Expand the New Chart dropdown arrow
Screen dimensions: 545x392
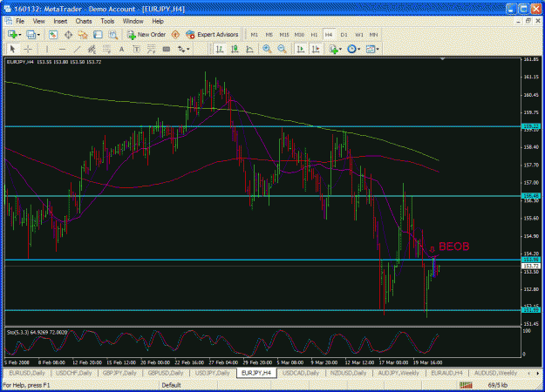tap(20, 35)
